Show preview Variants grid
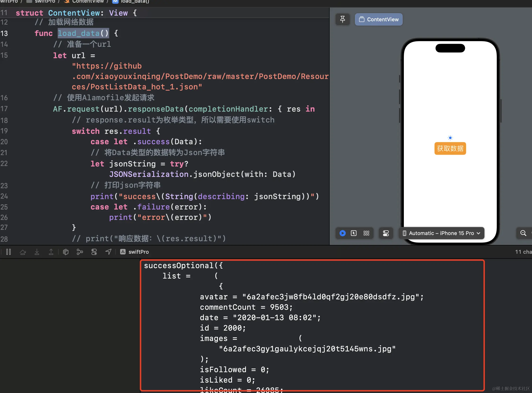 (366, 233)
